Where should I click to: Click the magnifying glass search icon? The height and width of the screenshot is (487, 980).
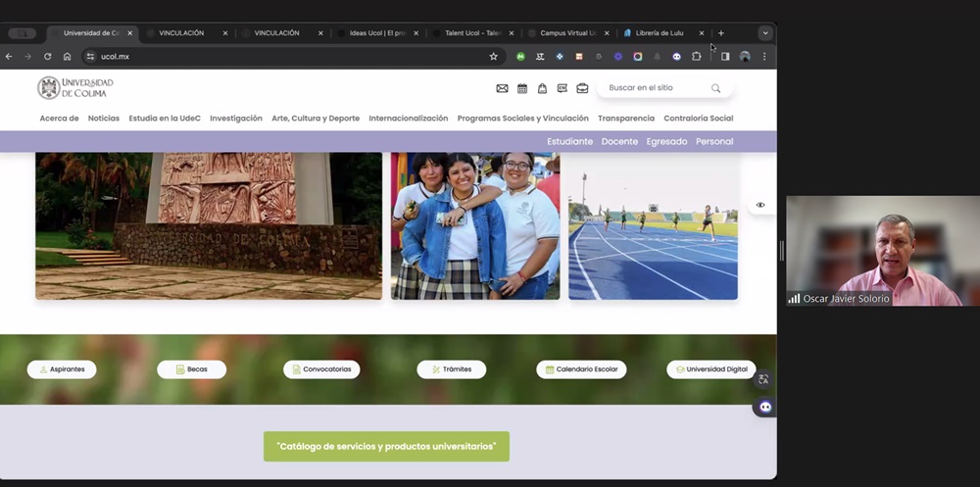click(x=716, y=88)
